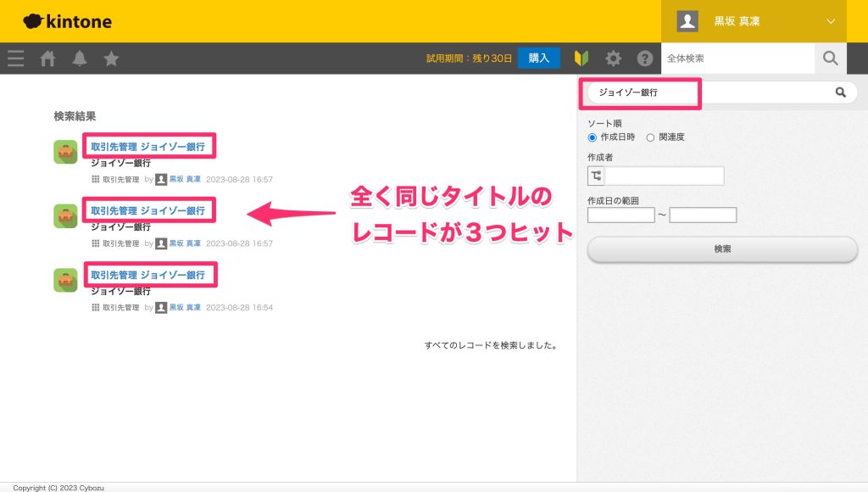Open the 取引先管理 app link in the 16:54 result
868x492 pixels.
(x=120, y=307)
